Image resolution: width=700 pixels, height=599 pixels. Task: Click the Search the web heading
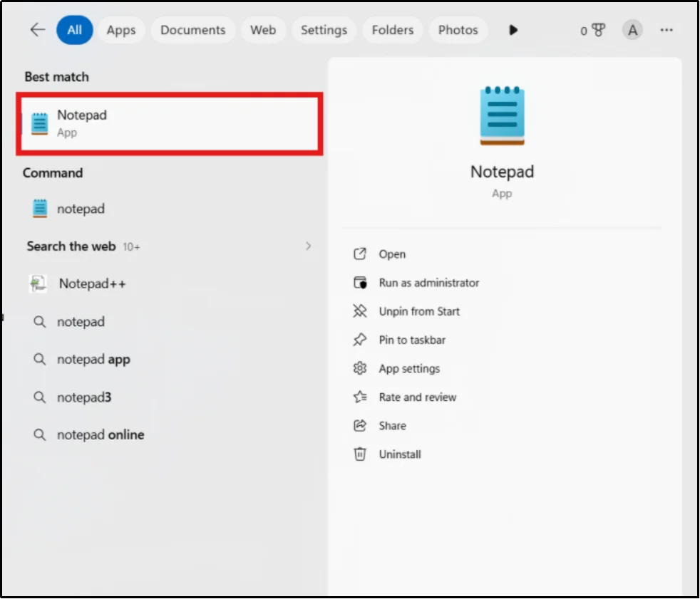pos(71,246)
